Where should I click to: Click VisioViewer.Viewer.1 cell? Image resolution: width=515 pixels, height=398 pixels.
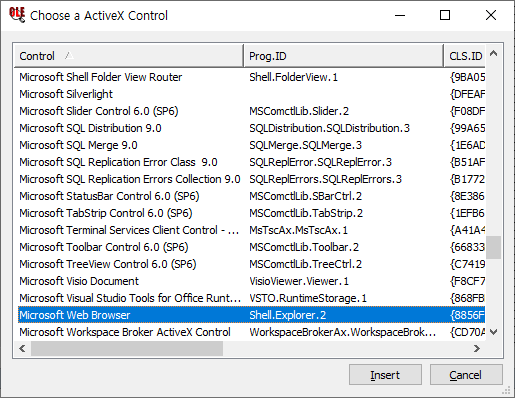pos(299,281)
